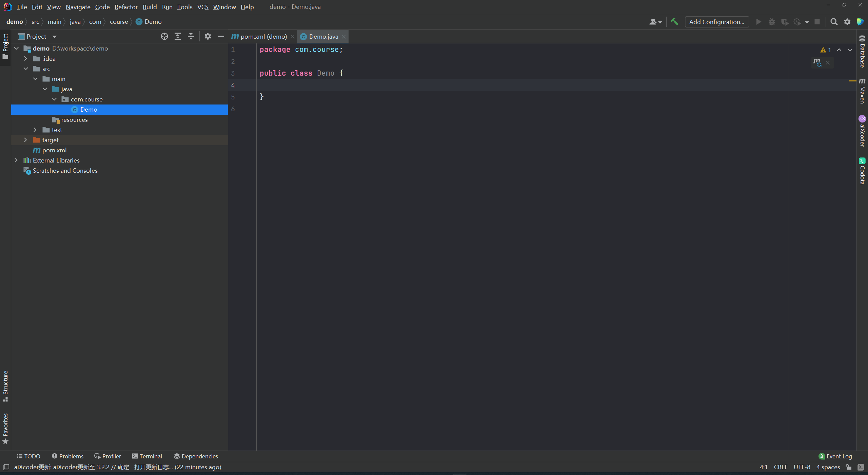Toggle the Maven tool window

point(862,91)
